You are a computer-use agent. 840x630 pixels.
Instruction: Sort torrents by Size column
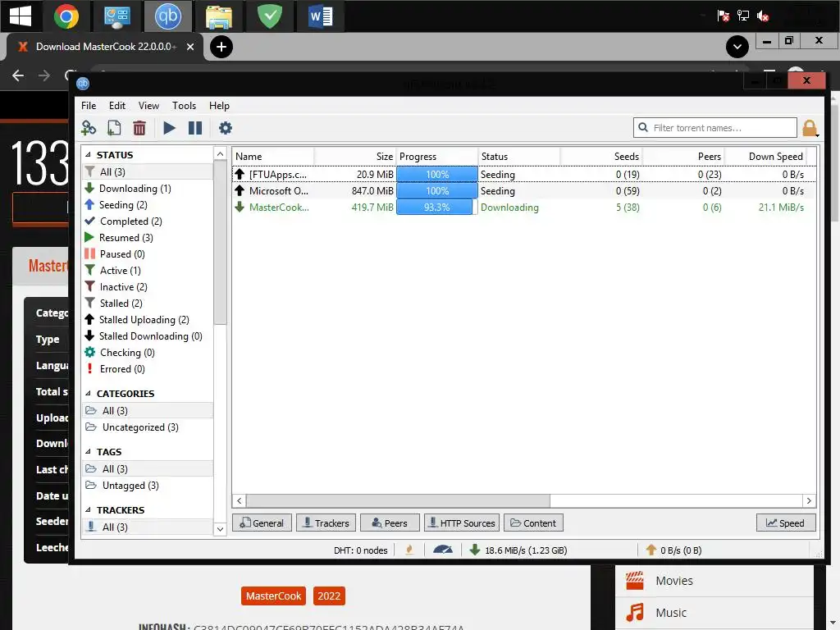pos(354,157)
